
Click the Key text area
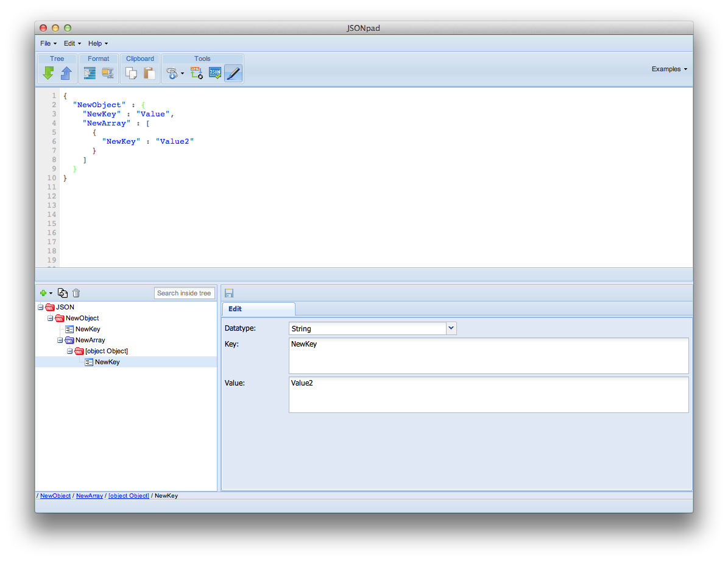489,356
